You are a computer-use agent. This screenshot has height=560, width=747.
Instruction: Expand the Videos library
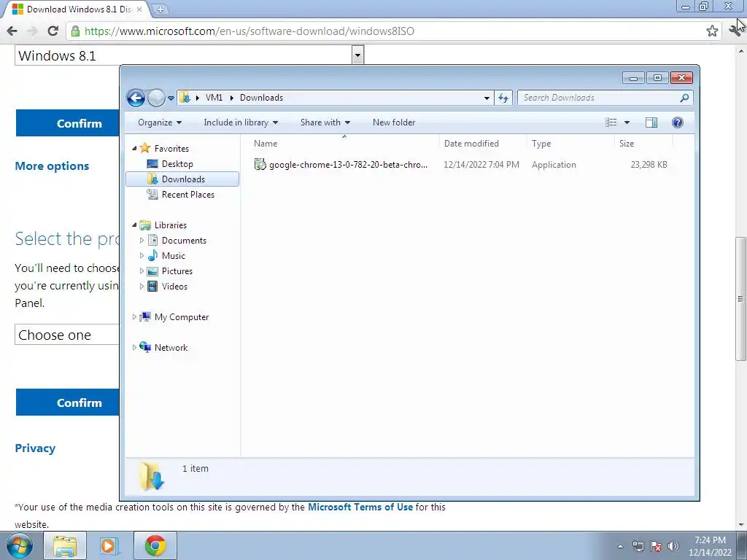coord(142,286)
